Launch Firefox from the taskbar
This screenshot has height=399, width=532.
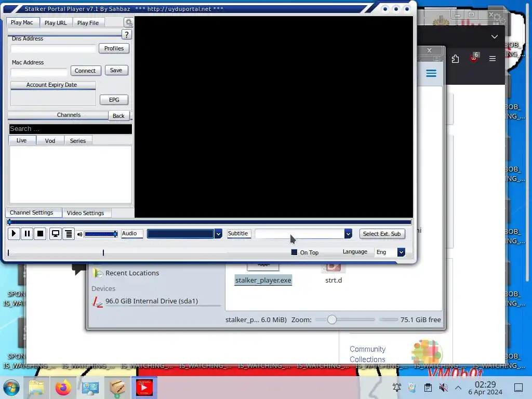click(x=63, y=388)
